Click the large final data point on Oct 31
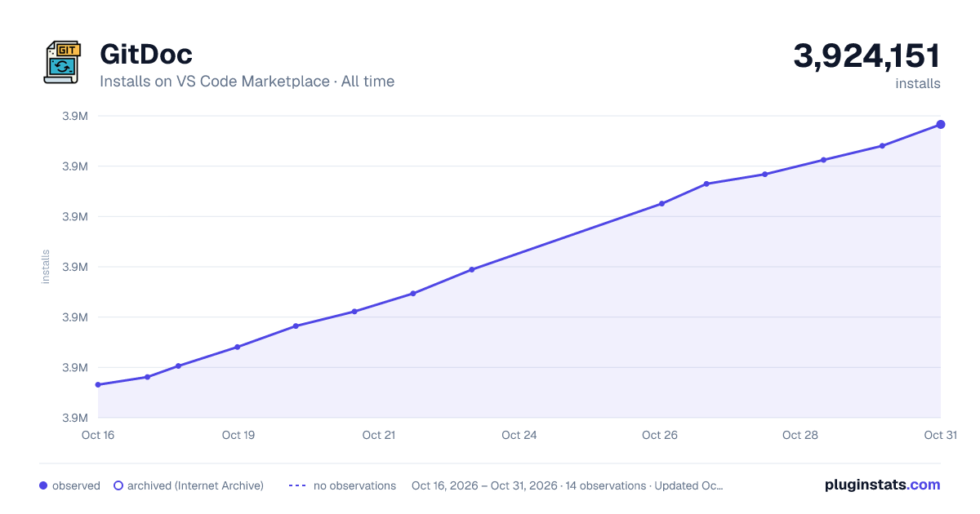Screen dimensions: 980x514 (941, 124)
